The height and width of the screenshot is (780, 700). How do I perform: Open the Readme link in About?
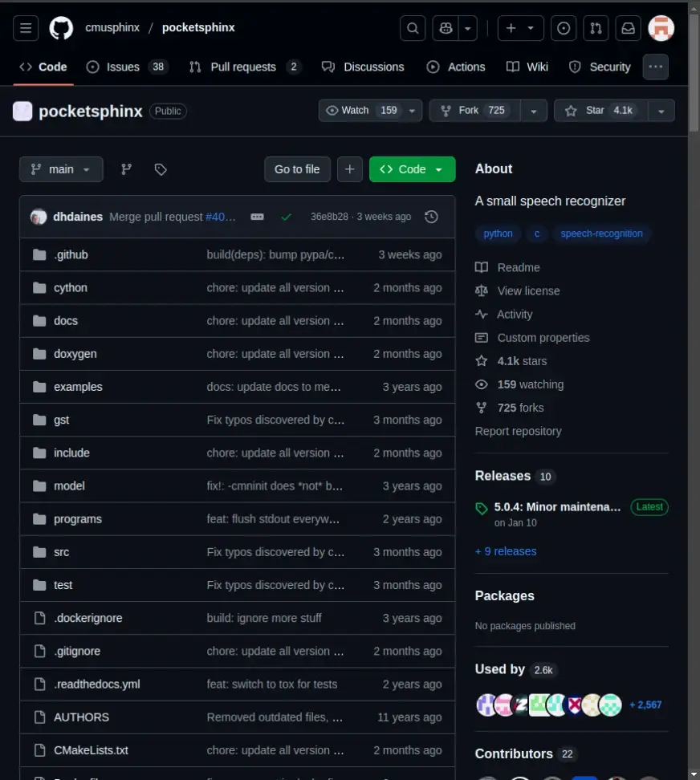tap(519, 268)
